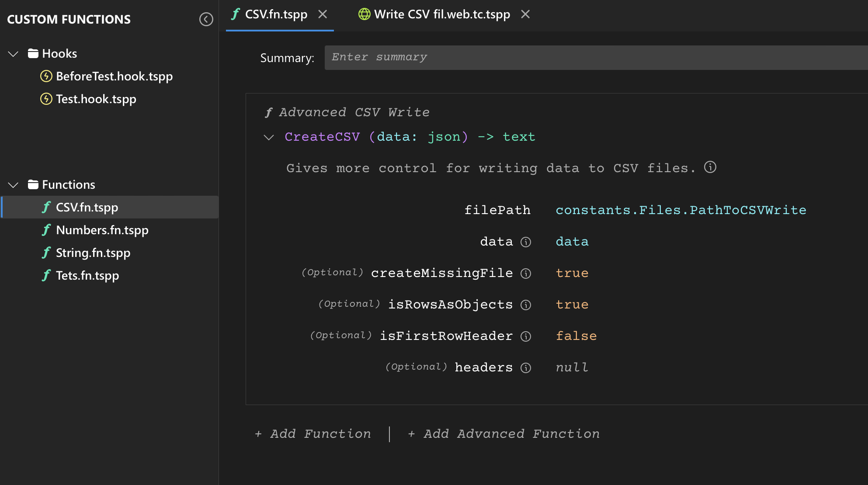Click the info icon beside createMissingFile
868x485 pixels.
(x=526, y=274)
